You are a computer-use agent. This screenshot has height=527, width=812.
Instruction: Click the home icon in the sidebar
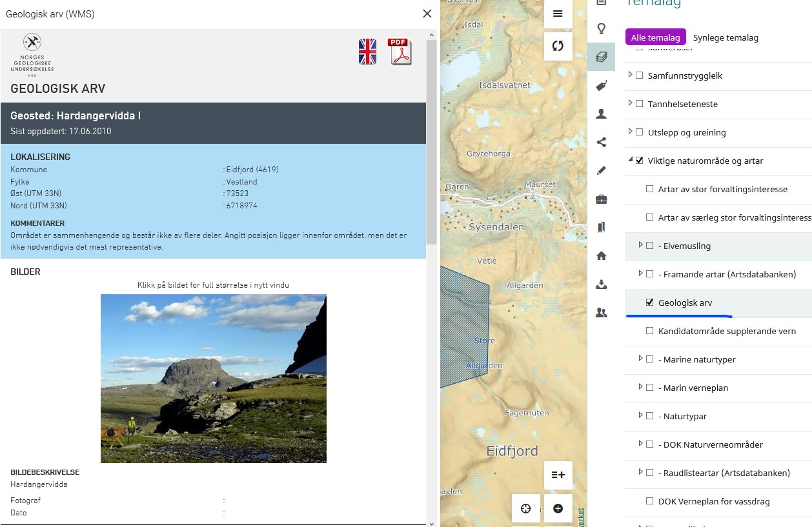601,255
